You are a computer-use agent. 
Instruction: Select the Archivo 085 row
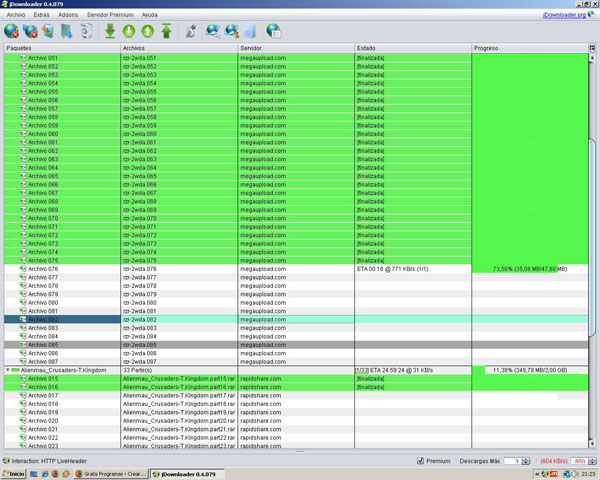point(296,344)
